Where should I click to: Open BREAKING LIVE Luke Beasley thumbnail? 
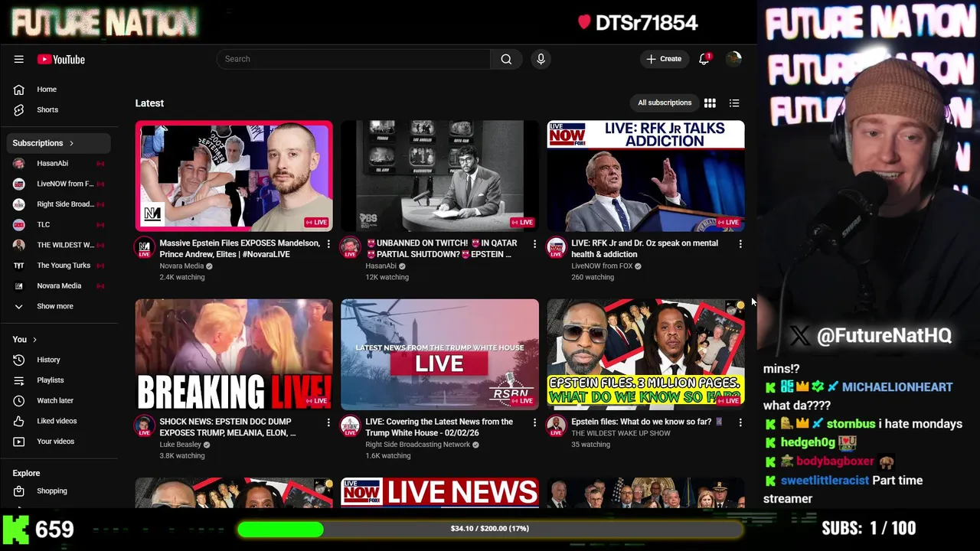click(234, 354)
